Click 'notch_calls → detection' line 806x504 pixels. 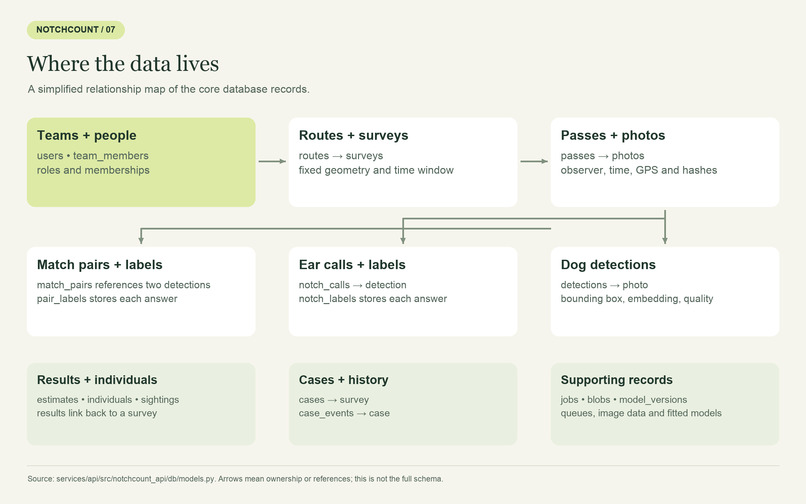(353, 285)
